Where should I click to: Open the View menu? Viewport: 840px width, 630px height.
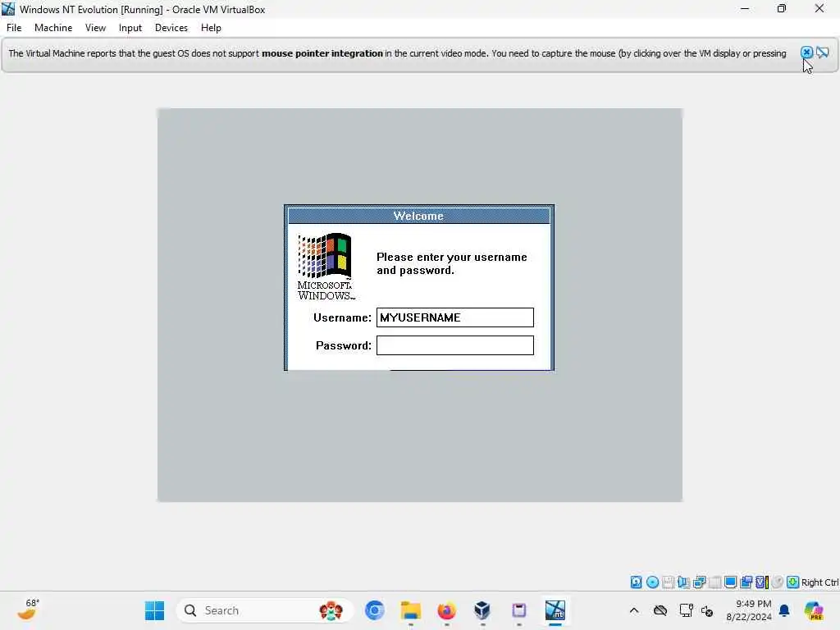[95, 28]
